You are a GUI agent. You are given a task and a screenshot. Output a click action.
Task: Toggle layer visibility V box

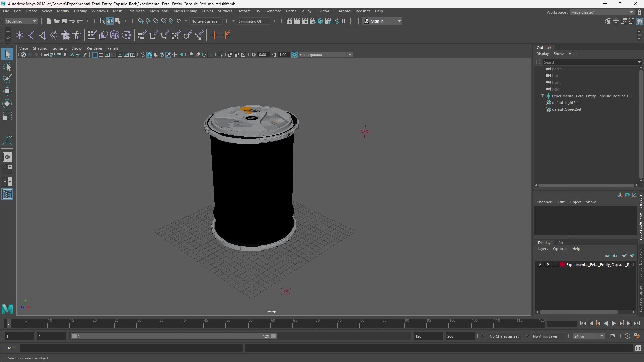tap(540, 265)
